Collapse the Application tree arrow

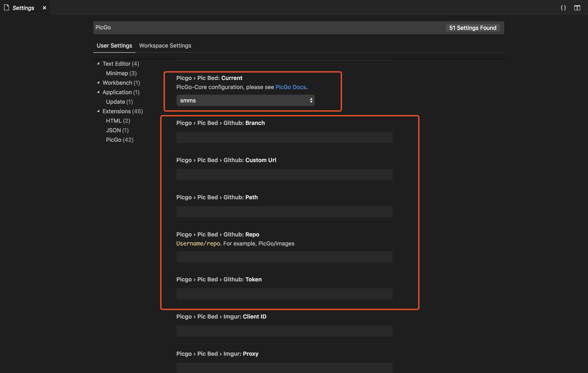98,92
